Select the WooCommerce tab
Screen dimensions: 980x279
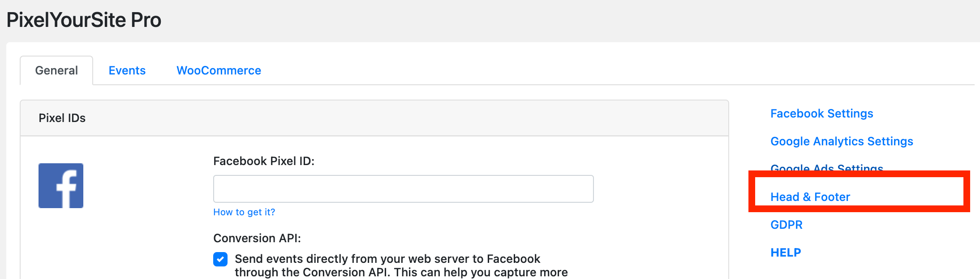click(x=219, y=70)
